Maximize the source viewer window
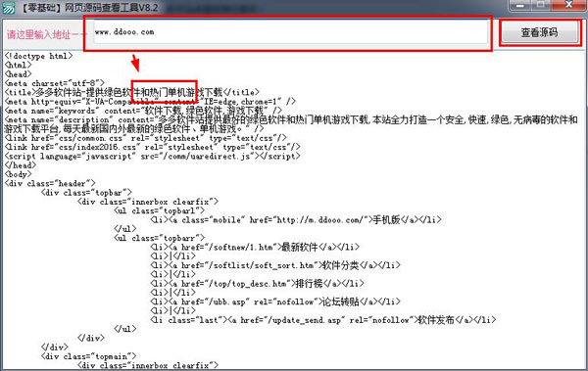588x371 pixels. coord(541,5)
